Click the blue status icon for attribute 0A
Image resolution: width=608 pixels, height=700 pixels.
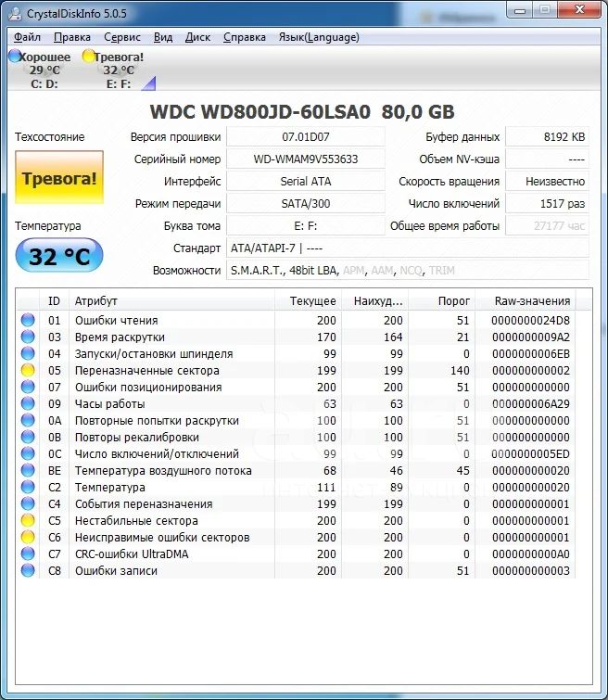[x=28, y=420]
